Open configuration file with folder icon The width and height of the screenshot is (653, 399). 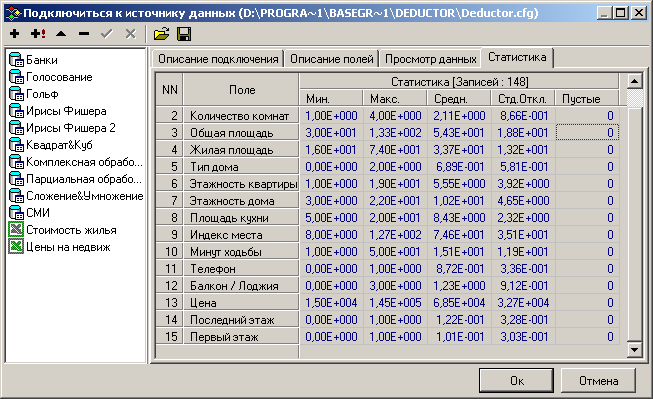tap(162, 34)
